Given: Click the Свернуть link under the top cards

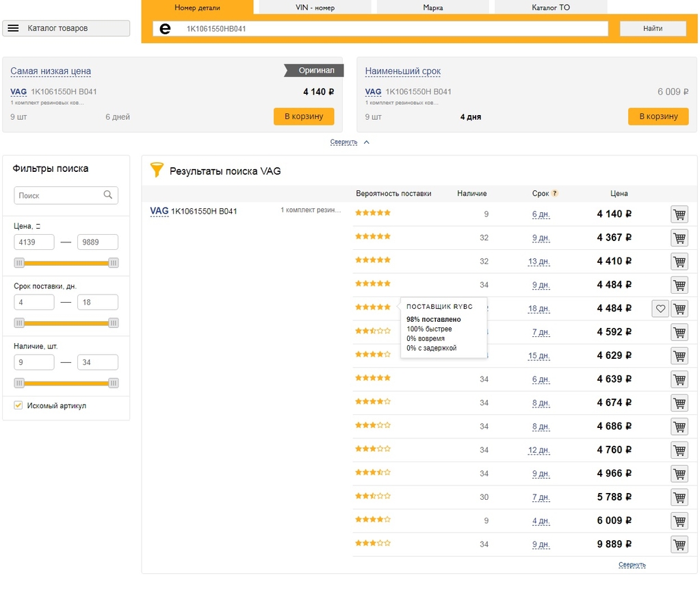Looking at the screenshot, I should 343,142.
